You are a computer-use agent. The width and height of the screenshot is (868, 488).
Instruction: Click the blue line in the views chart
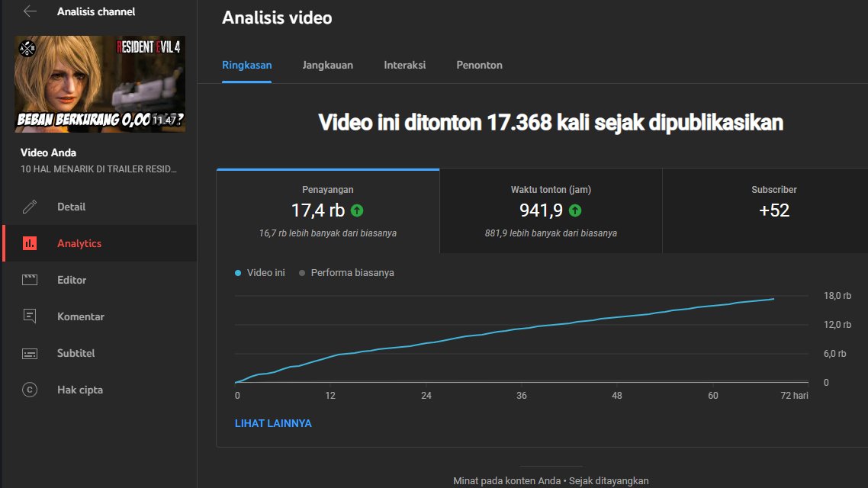(503, 332)
